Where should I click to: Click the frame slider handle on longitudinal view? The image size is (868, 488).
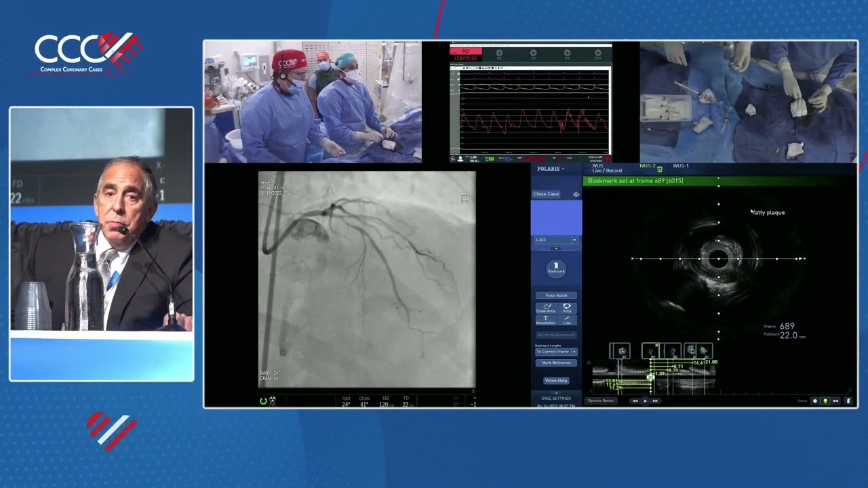click(651, 377)
